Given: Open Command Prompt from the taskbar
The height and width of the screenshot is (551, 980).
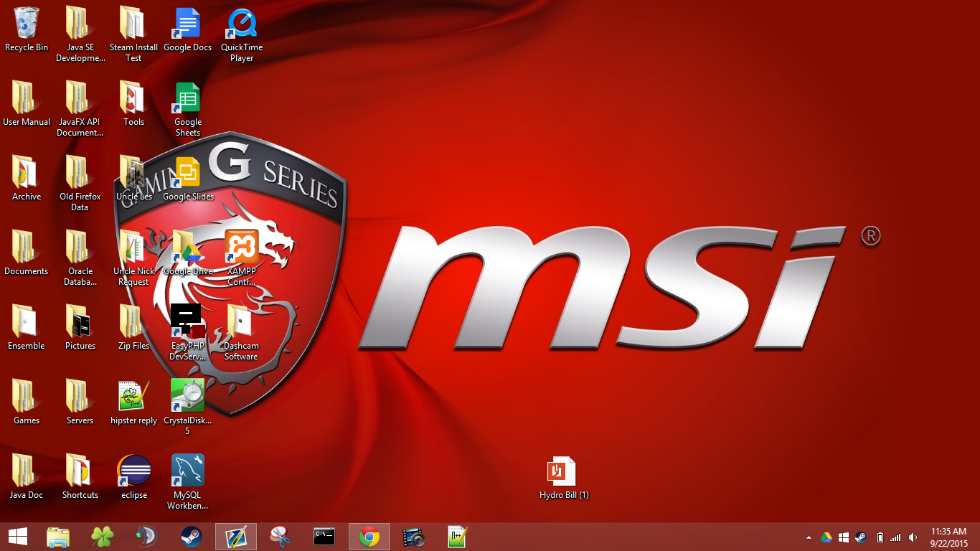Looking at the screenshot, I should (x=325, y=537).
